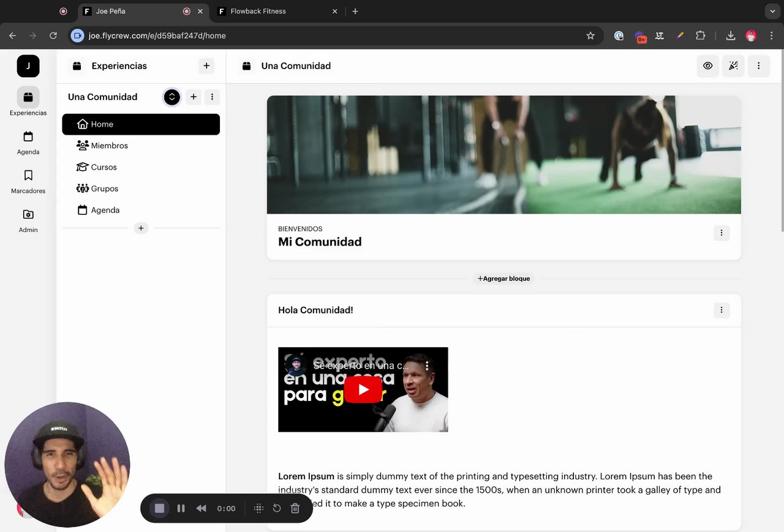This screenshot has width=784, height=532.
Task: Open the Chrome three-dot menu
Action: click(x=771, y=36)
